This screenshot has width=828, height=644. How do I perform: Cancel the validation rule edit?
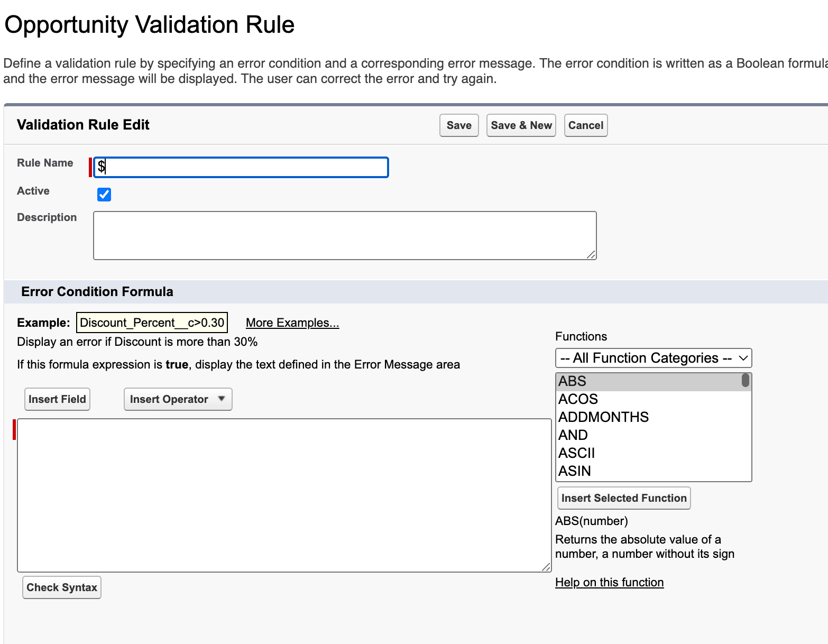586,125
